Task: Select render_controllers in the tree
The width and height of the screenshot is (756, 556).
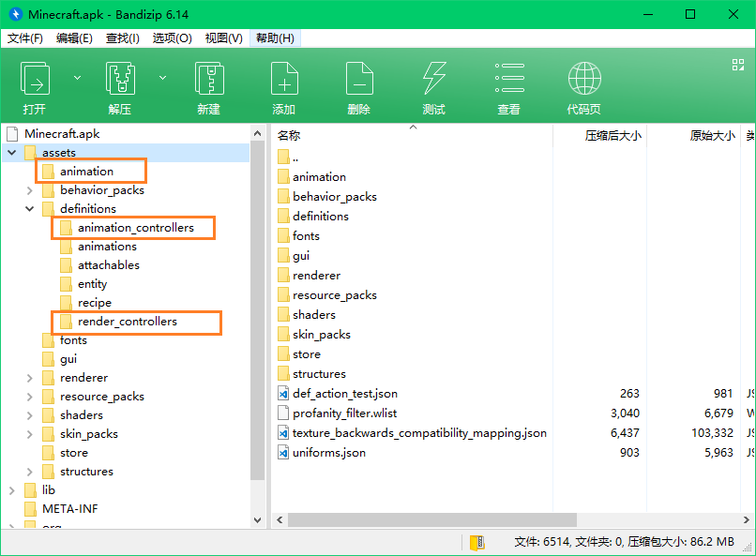Action: (128, 322)
